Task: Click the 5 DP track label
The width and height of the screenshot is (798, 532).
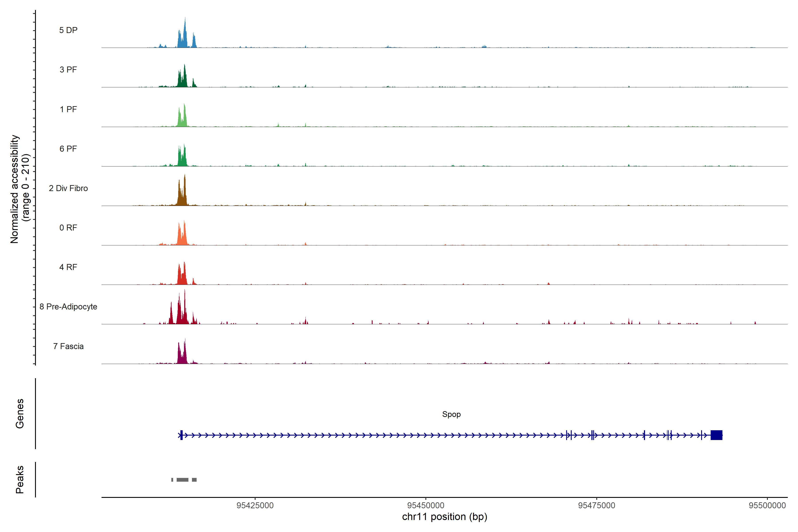Action: point(68,30)
